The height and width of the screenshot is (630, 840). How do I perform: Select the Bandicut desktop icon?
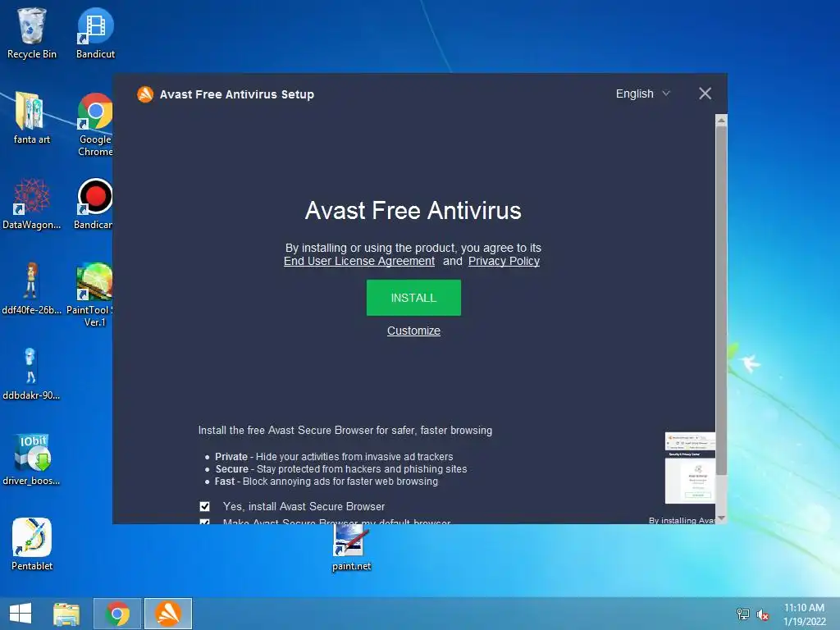95,33
